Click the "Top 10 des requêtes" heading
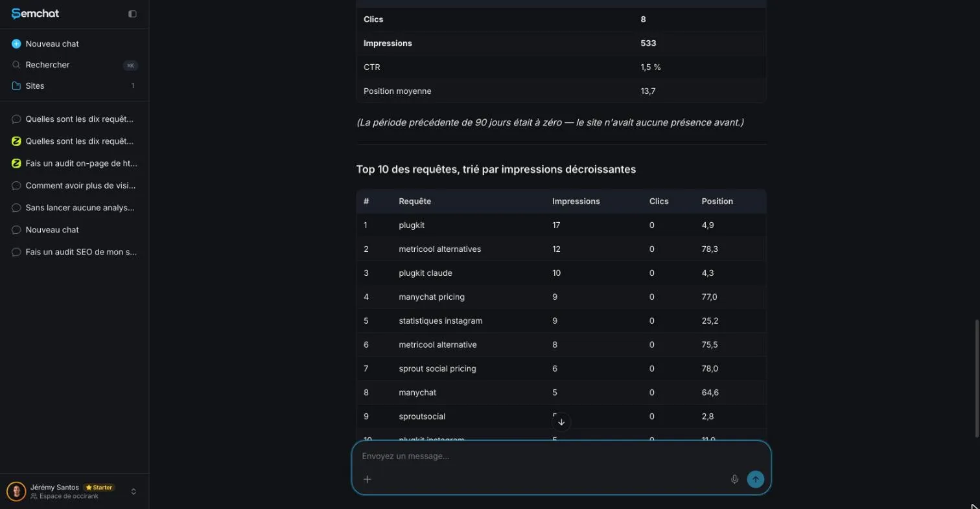The width and height of the screenshot is (980, 509). pos(496,169)
